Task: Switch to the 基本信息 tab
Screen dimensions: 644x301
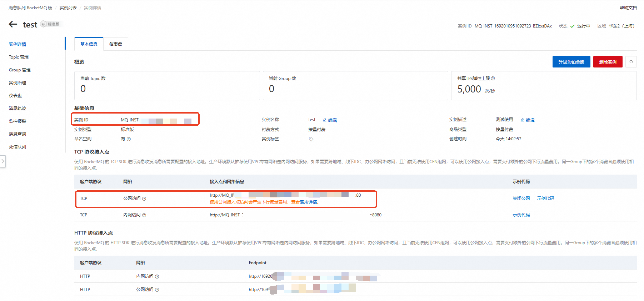Action: coord(89,44)
